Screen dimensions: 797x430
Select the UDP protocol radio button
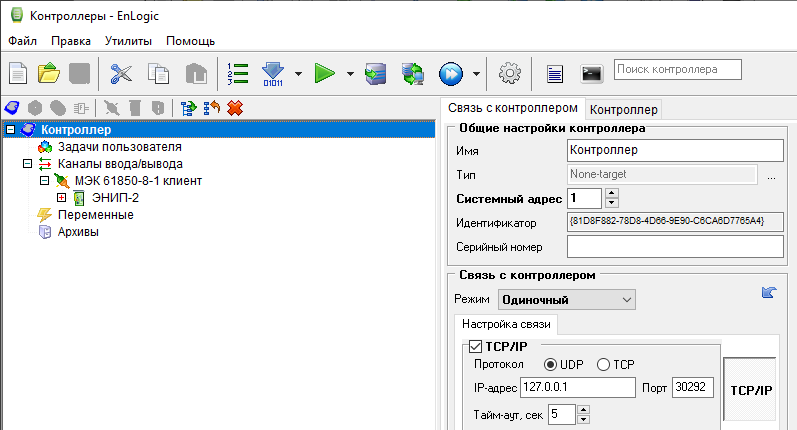point(550,365)
